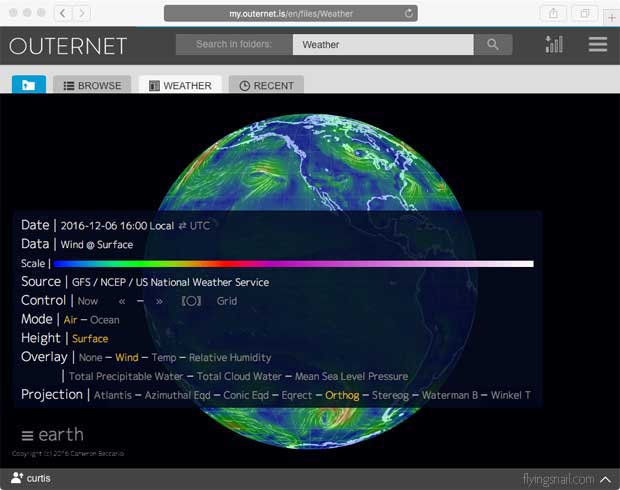Viewport: 620px width, 490px height.
Task: Toggle the Grid control
Action: click(227, 301)
